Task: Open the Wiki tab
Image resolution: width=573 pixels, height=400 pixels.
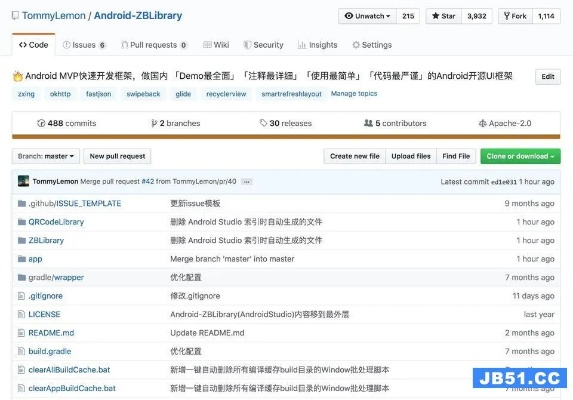Action: pyautogui.click(x=216, y=45)
